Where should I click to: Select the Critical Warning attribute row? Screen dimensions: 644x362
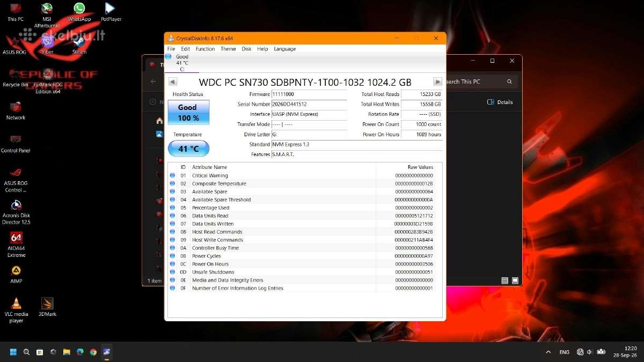[x=305, y=175]
